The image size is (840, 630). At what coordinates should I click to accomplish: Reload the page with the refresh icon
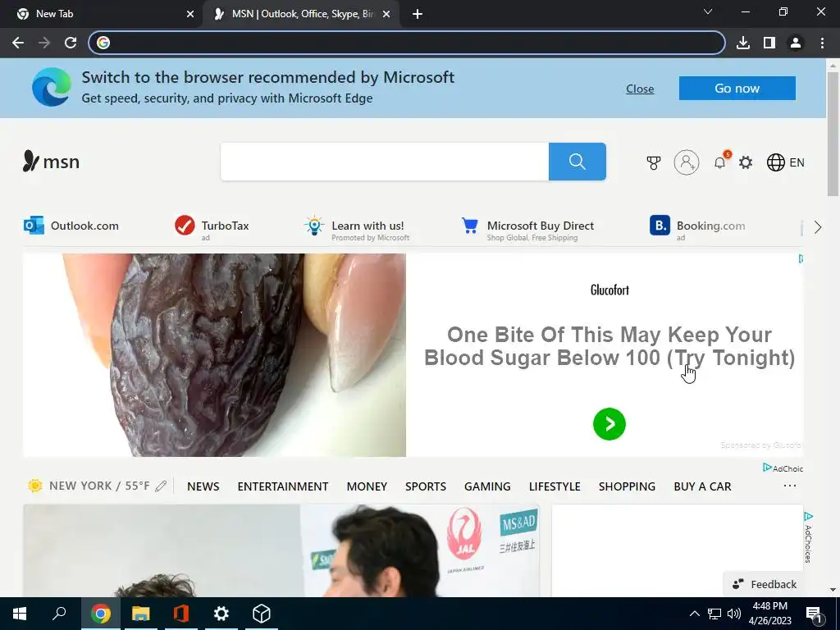coord(71,43)
